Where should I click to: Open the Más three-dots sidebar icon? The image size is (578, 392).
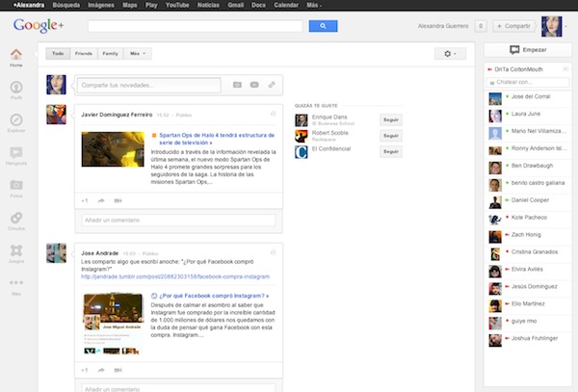[x=16, y=287]
